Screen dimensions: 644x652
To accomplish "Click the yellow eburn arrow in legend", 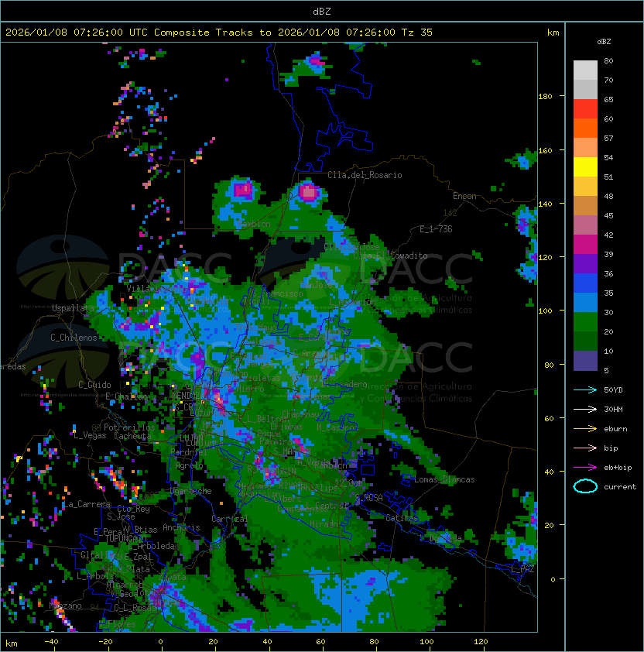I will (585, 429).
